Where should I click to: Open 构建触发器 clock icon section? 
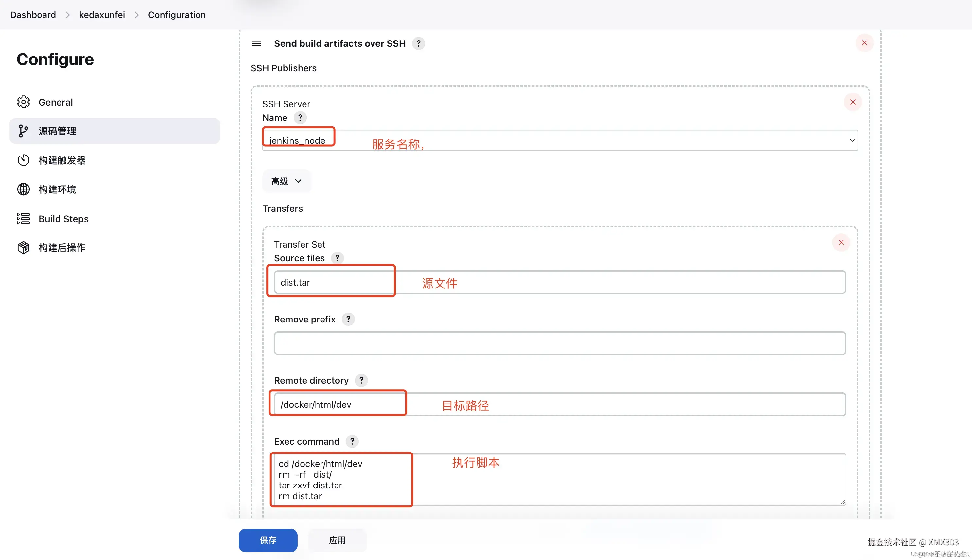tap(23, 160)
